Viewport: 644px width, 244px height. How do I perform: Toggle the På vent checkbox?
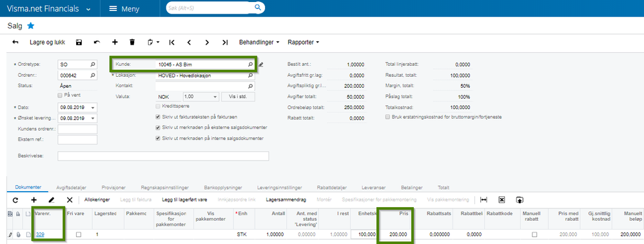coord(60,95)
